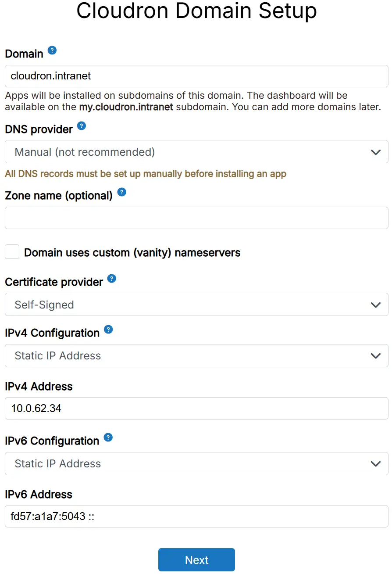Click the IPv4 Address input with 10.0.62.34

196,409
